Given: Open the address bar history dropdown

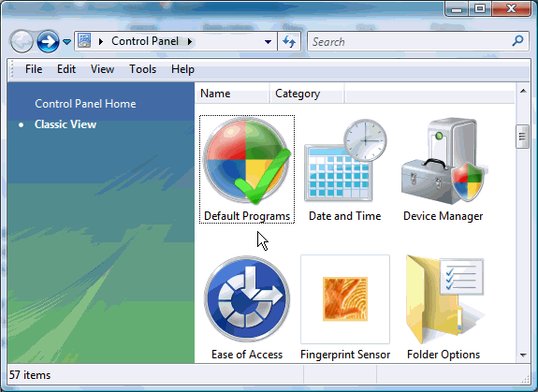Looking at the screenshot, I should pos(268,42).
